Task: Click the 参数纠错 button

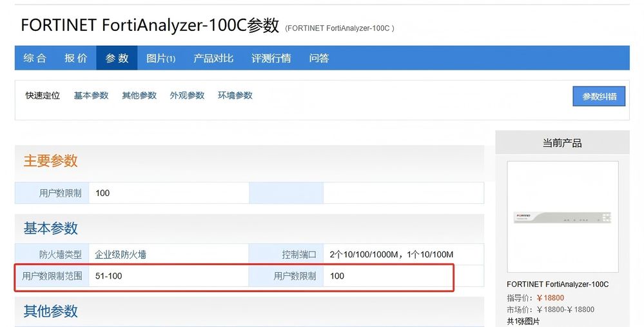Action: click(x=600, y=97)
